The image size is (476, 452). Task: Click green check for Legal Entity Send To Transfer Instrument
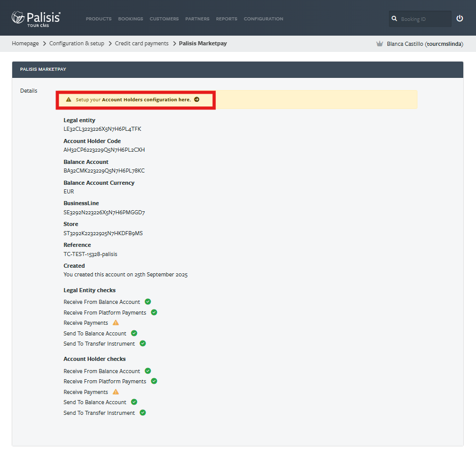[x=143, y=344]
